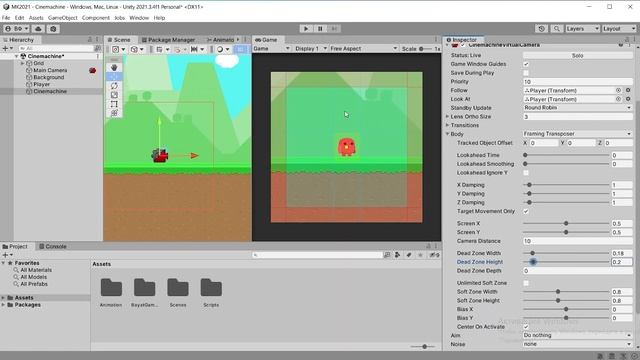This screenshot has width=640, height=360.
Task: Open the settings gear in top toolbar
Action: coord(53,29)
